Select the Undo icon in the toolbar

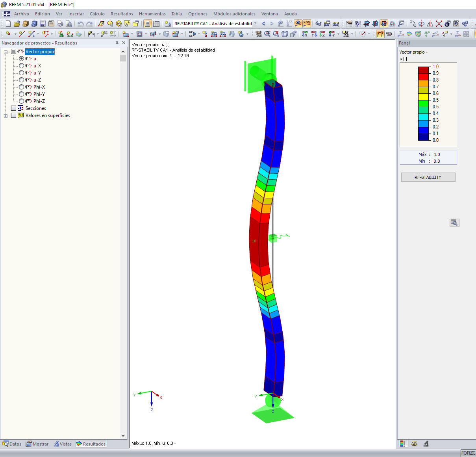pyautogui.click(x=80, y=23)
